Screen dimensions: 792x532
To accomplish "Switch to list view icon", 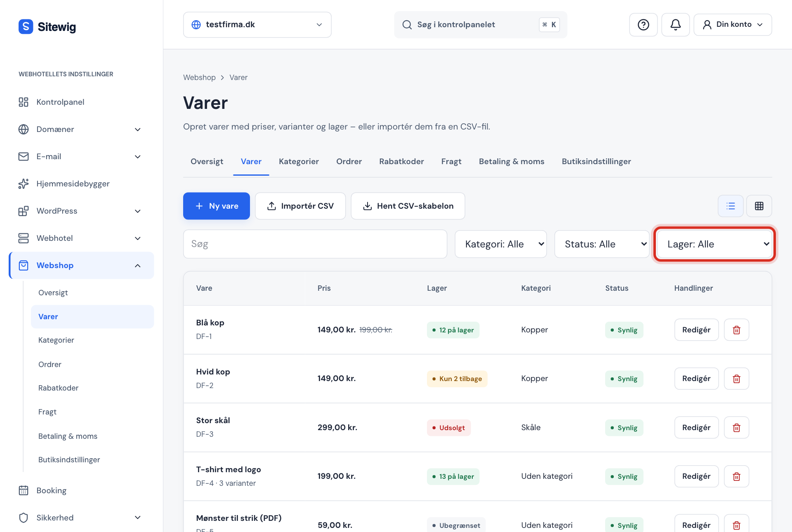I will coord(731,206).
